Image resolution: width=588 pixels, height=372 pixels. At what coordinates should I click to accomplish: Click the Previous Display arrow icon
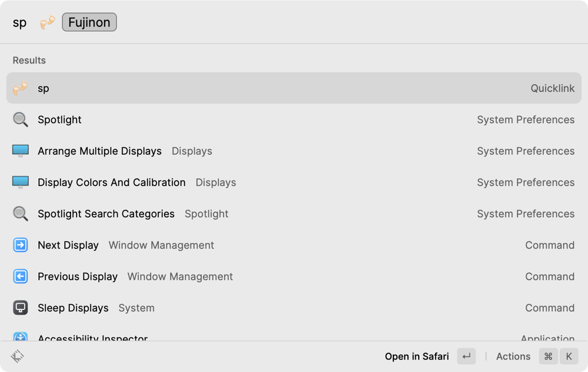tap(21, 277)
